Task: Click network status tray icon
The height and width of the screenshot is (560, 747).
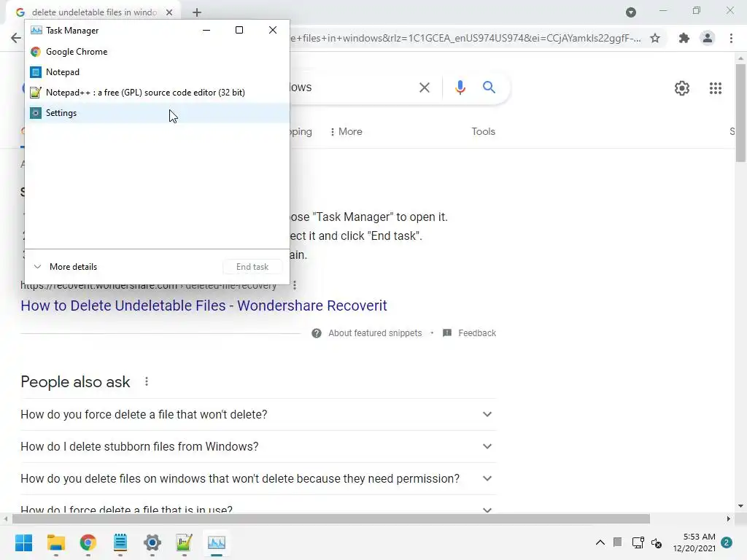Action: coord(638,542)
